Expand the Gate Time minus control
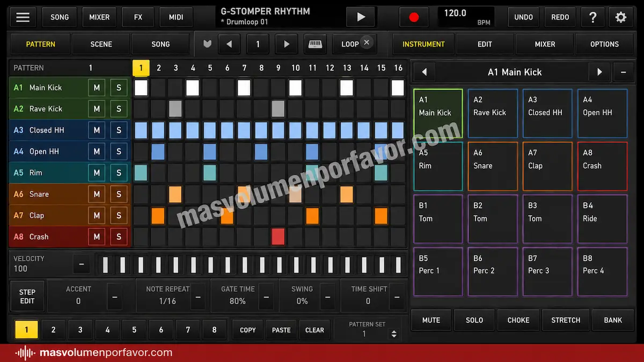The height and width of the screenshot is (362, 644). pos(266,297)
